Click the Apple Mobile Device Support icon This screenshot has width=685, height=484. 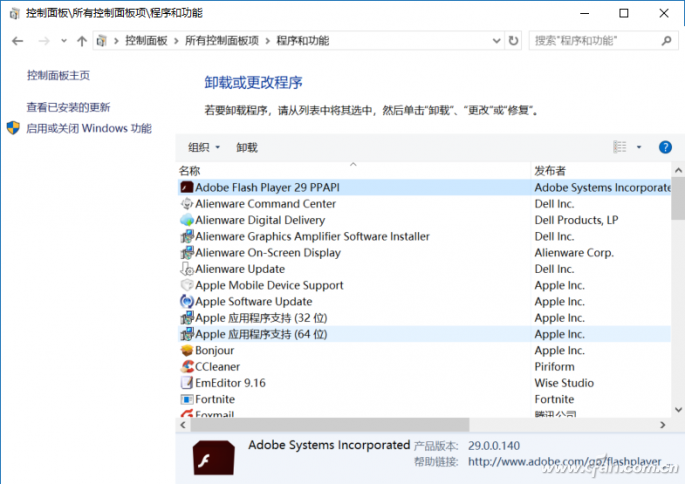(187, 285)
